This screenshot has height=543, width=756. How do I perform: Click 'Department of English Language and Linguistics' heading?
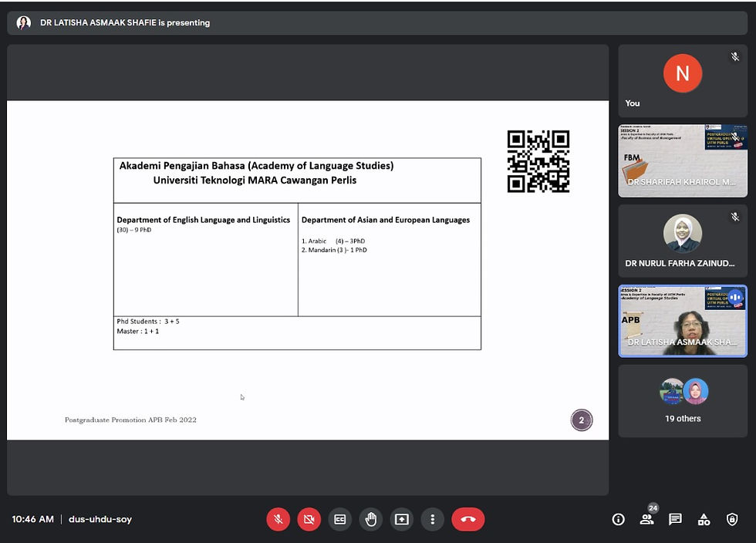click(x=204, y=220)
